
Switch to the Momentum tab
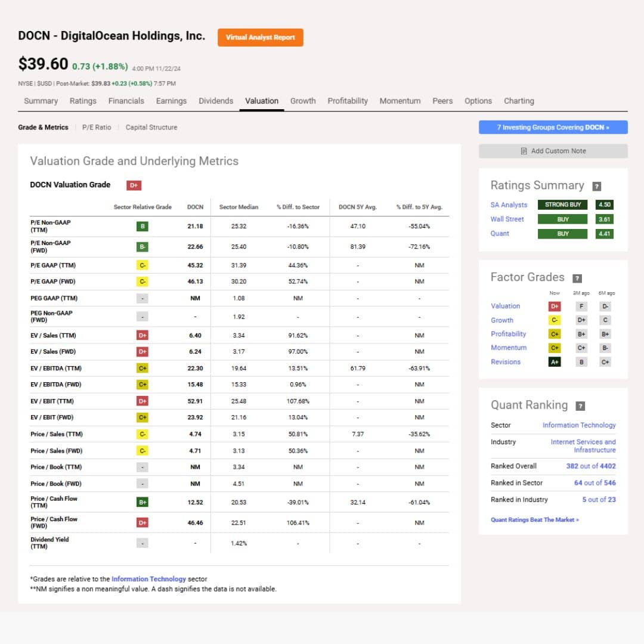point(400,101)
